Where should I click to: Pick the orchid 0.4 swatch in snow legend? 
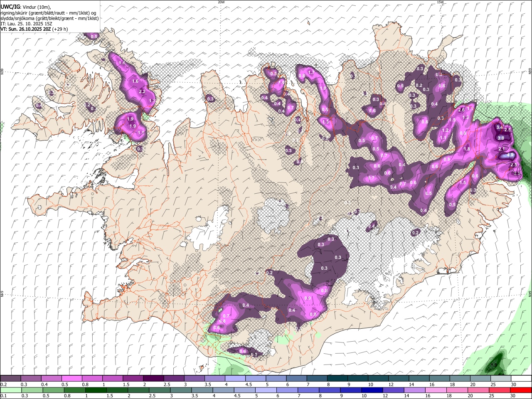pos(52,379)
